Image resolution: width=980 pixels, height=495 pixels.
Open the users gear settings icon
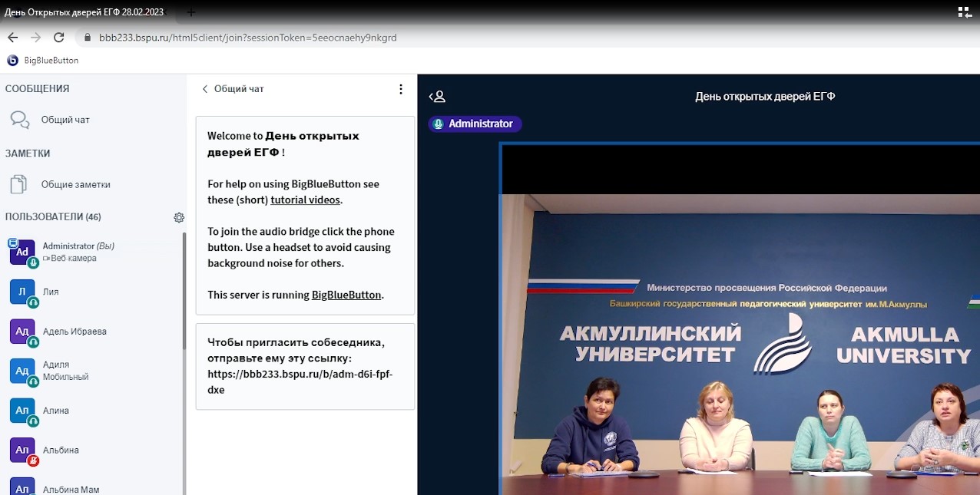[x=179, y=217]
